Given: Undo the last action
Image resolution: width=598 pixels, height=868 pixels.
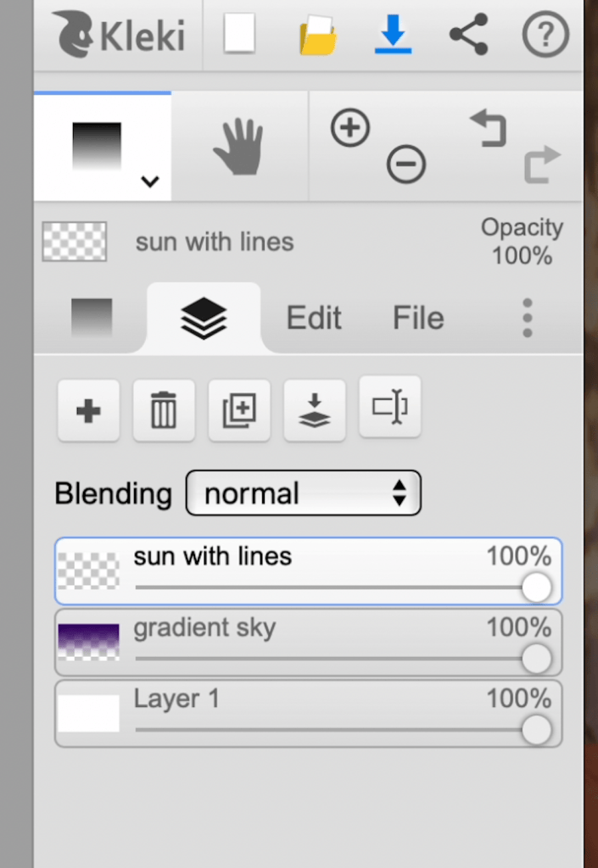Looking at the screenshot, I should 488,129.
